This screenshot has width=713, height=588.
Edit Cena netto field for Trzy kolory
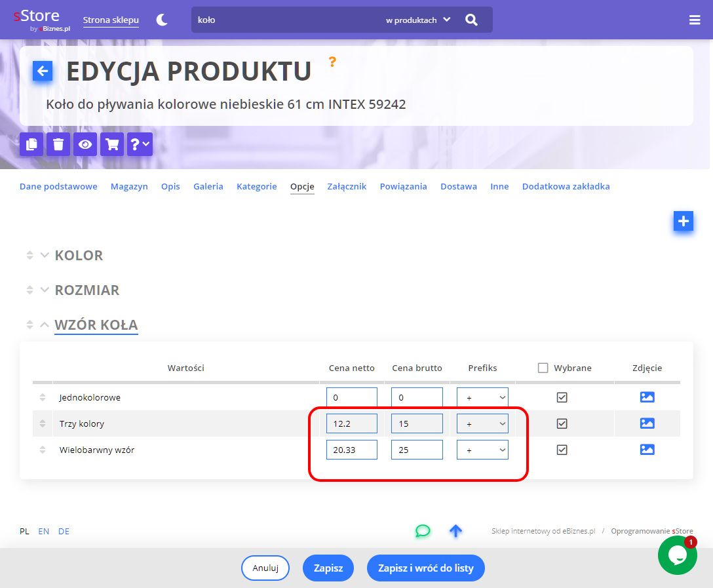[351, 424]
